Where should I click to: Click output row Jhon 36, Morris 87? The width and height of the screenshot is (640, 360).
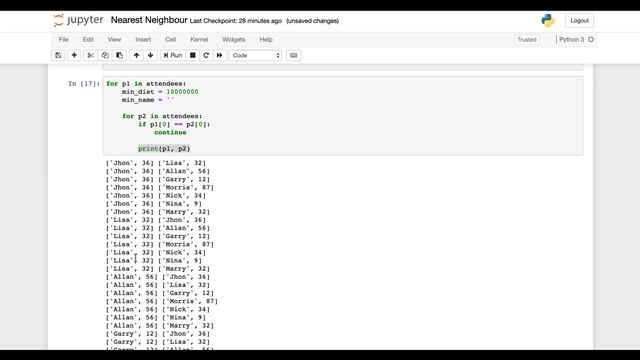click(160, 188)
